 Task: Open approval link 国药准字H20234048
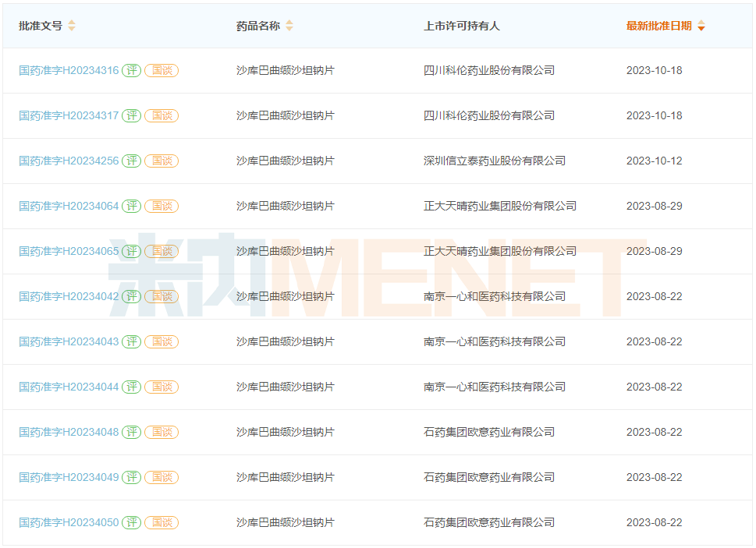pyautogui.click(x=69, y=433)
